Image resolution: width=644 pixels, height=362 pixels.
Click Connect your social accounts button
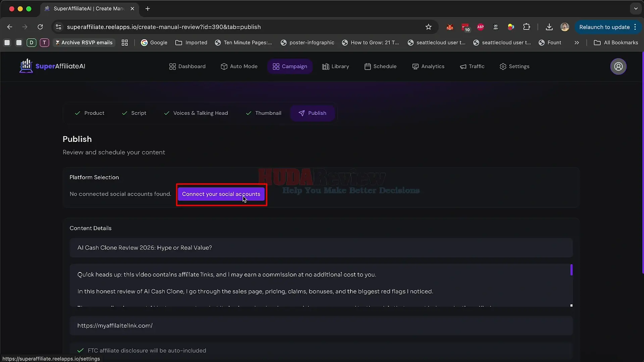pos(221,194)
